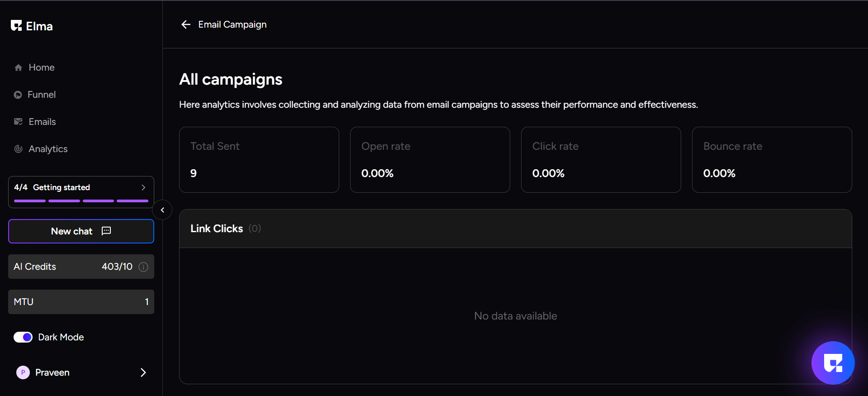Go to the Analytics menu item
The height and width of the screenshot is (396, 868).
pyautogui.click(x=48, y=149)
